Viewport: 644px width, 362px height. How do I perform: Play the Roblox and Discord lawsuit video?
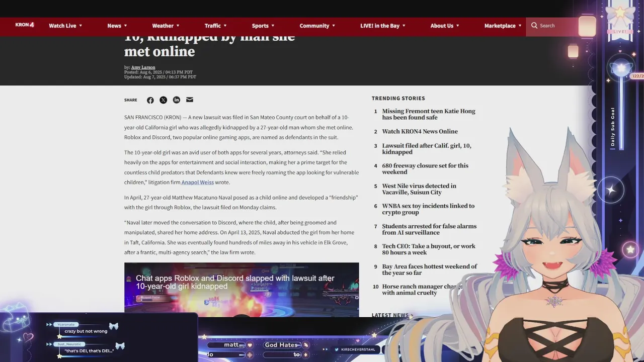pyautogui.click(x=242, y=290)
